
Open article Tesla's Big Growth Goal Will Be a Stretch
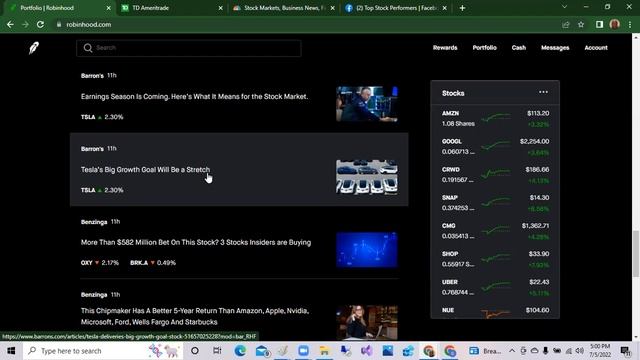point(145,170)
